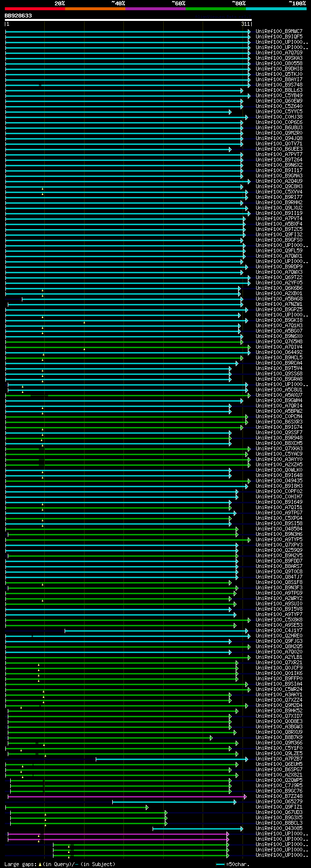This screenshot has height=868, width=311.
Task: Select hit label UniRef100_A9TPG7
Action: pyautogui.click(x=279, y=513)
